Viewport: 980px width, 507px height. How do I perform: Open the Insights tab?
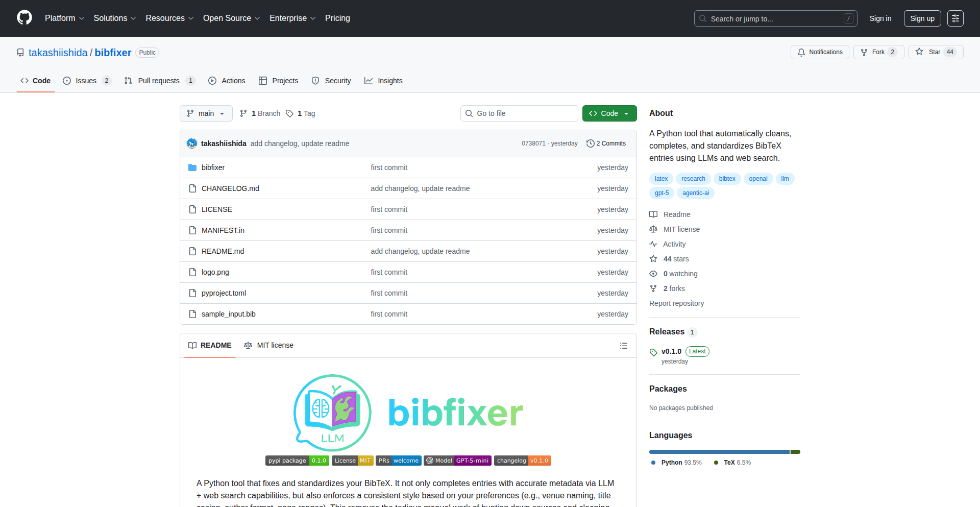pyautogui.click(x=384, y=81)
